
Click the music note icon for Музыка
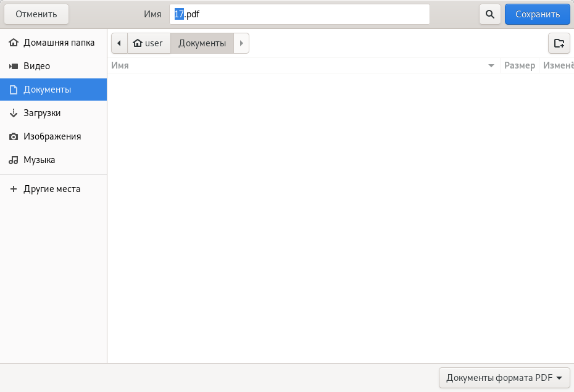(x=14, y=160)
